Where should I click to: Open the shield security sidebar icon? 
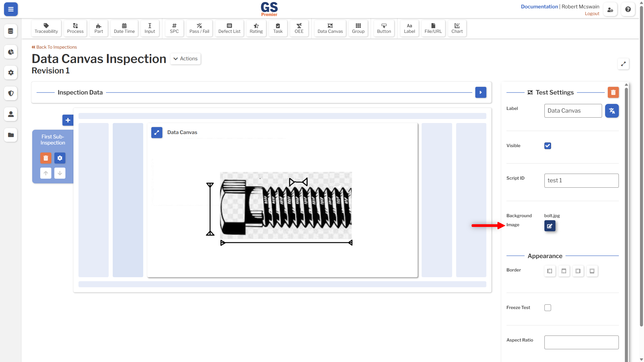click(11, 94)
